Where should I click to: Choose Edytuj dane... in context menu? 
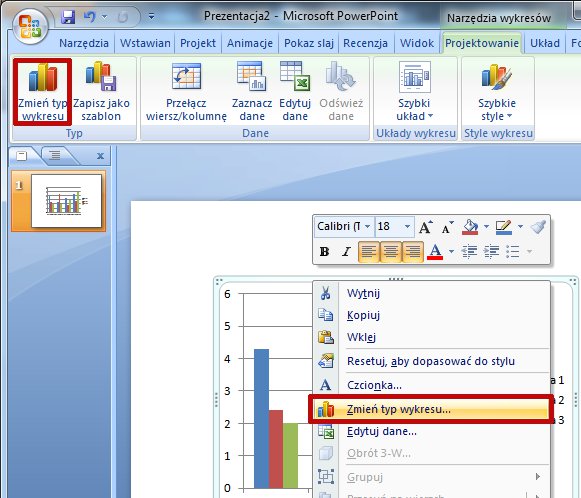coord(432,431)
